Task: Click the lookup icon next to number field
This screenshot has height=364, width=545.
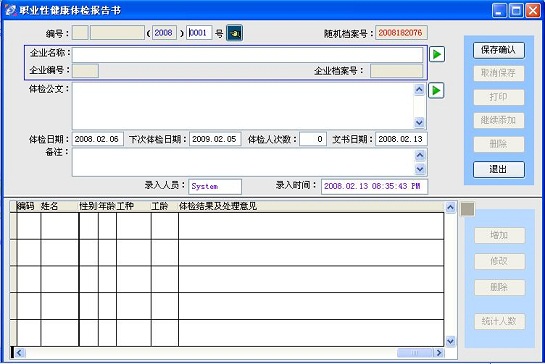Action: 234,33
